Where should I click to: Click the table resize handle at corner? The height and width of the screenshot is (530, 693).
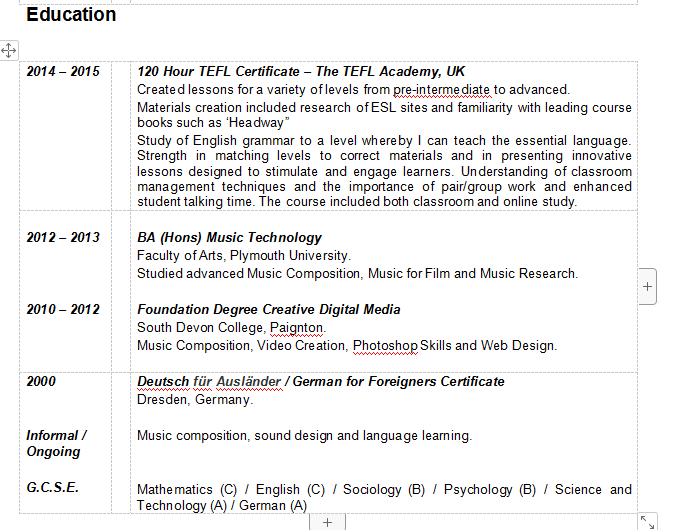(x=647, y=521)
